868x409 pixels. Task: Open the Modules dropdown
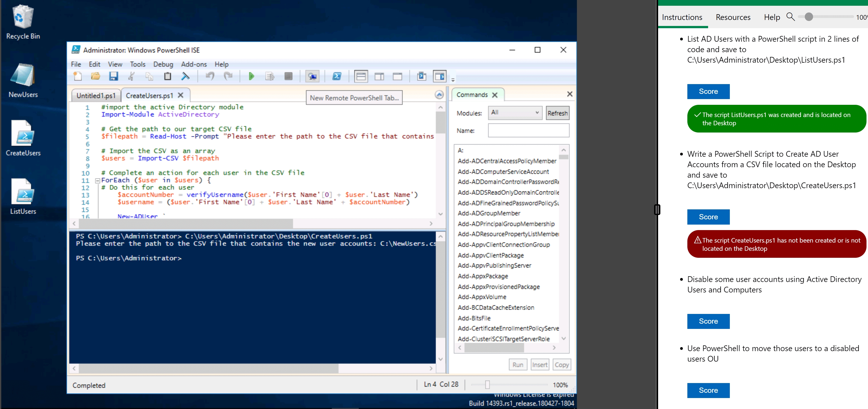(515, 113)
